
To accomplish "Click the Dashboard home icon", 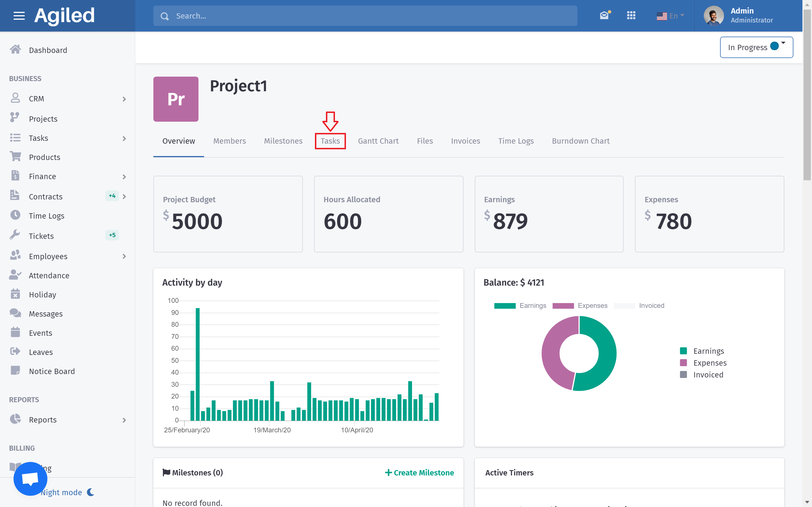I will click(x=15, y=50).
